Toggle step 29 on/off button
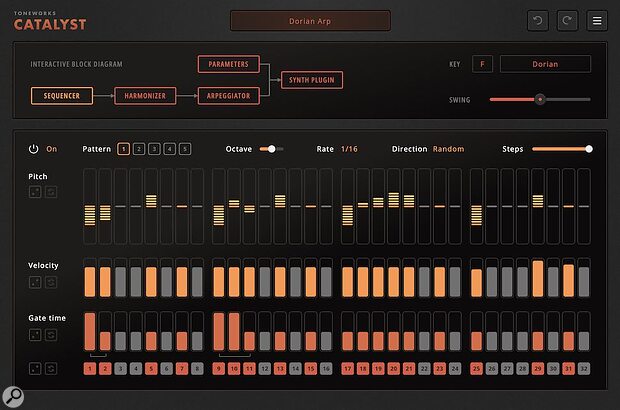620x410 pixels. tap(538, 369)
